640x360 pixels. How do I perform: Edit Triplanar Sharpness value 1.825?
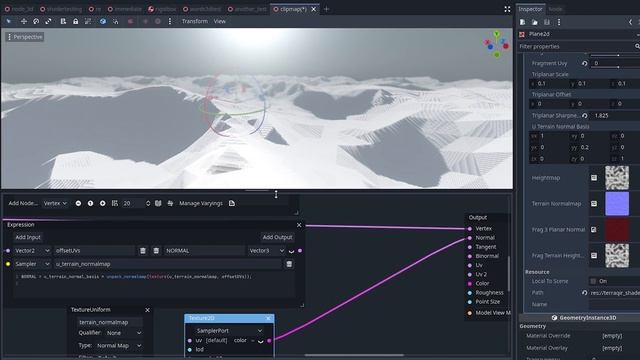[615, 116]
